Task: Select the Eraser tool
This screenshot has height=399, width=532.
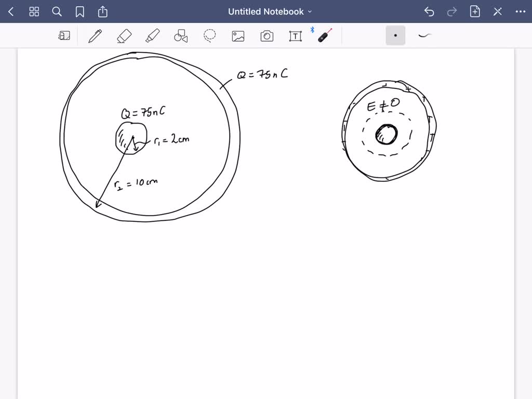Action: coord(124,35)
